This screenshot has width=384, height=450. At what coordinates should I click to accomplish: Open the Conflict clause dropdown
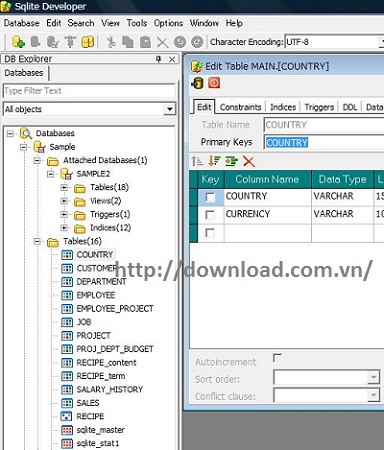coord(373,395)
